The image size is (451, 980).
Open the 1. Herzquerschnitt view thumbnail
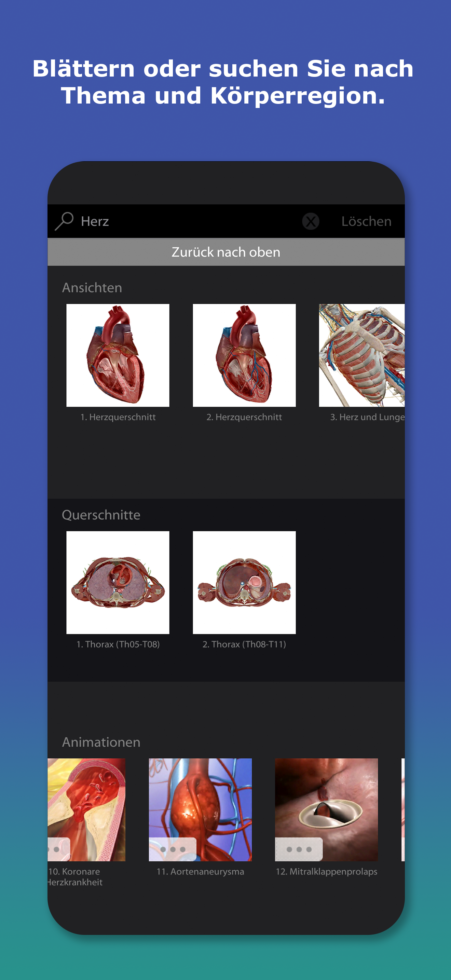(118, 355)
